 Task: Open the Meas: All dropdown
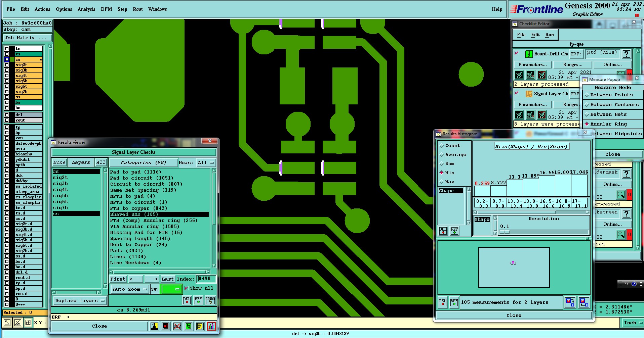coord(206,163)
